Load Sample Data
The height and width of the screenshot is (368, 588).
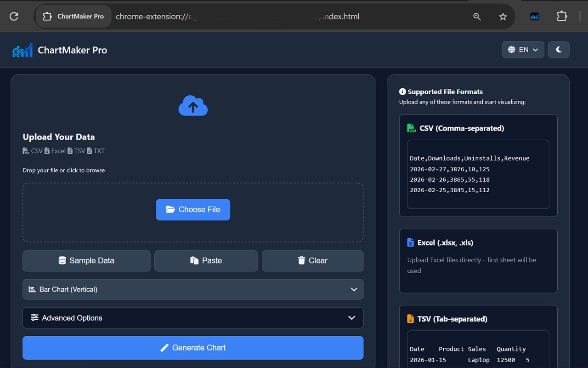coord(86,261)
